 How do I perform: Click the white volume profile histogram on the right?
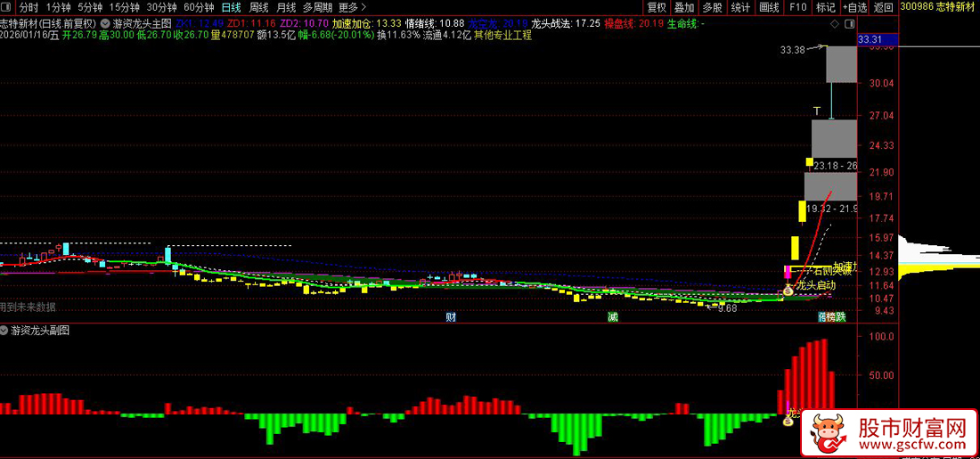coord(937,250)
